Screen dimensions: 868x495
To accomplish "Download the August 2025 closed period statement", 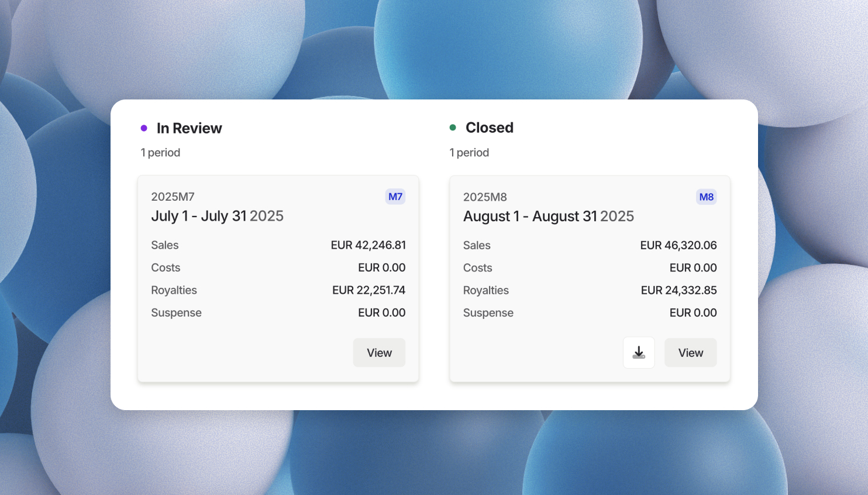I will [x=639, y=353].
